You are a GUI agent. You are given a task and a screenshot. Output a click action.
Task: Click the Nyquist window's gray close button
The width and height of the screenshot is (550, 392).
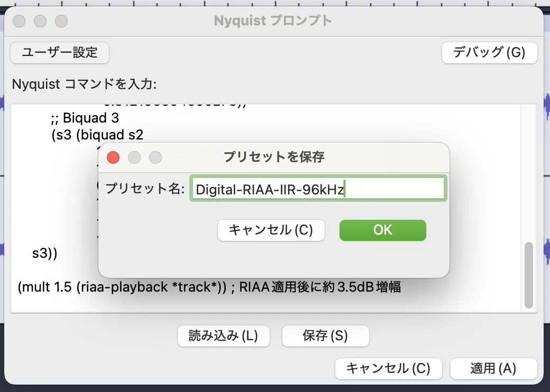[19, 21]
